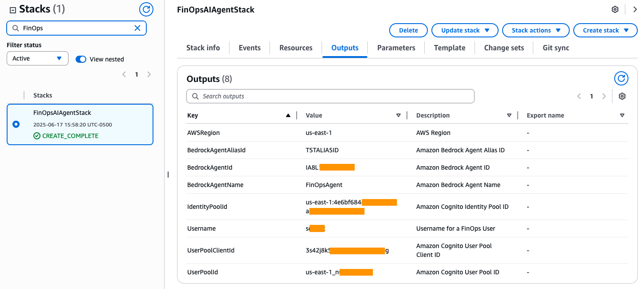Viewport: 644px width, 289px height.
Task: Open Update stack dropdown
Action: (x=465, y=30)
